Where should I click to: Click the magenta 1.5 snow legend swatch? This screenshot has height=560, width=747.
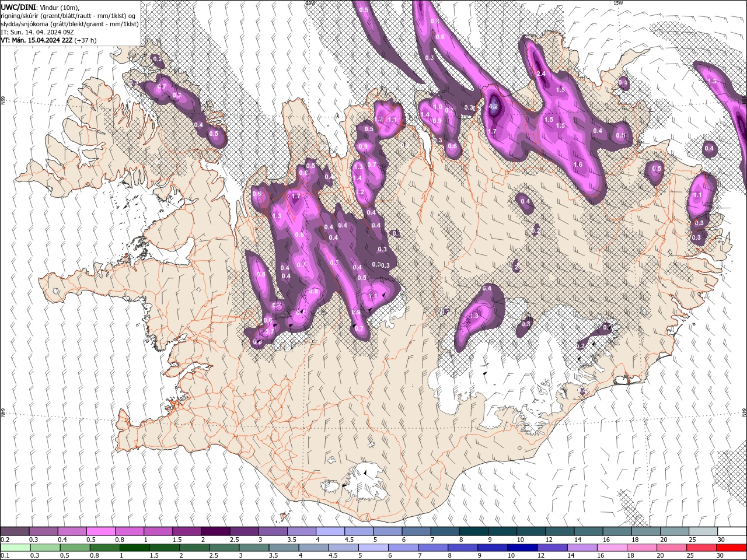coord(186,531)
